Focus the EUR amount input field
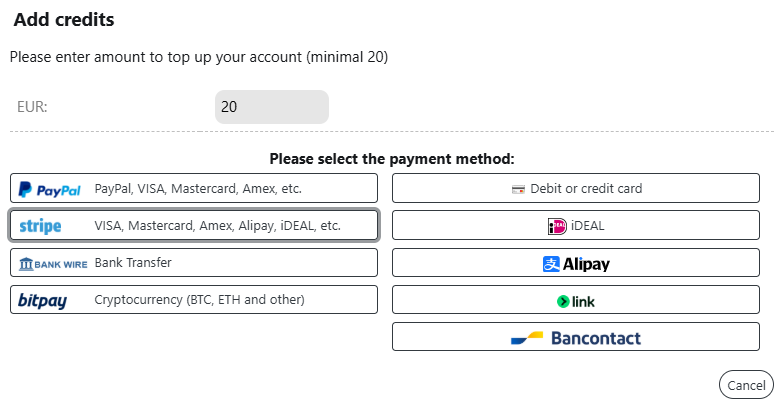 272,107
